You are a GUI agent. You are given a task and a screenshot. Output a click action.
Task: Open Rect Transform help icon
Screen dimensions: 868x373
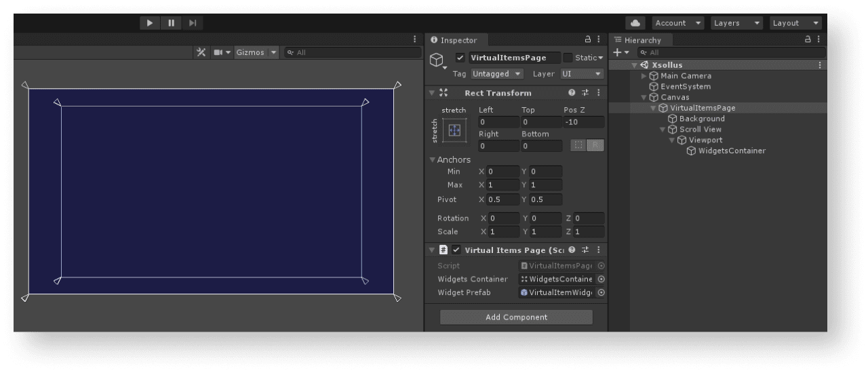572,93
